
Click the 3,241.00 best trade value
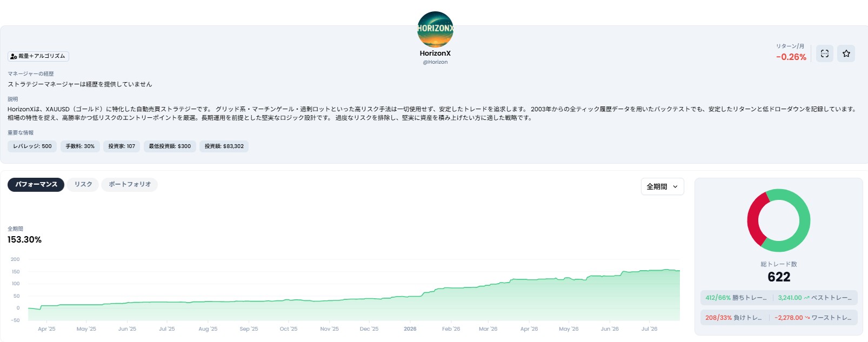[x=790, y=298]
